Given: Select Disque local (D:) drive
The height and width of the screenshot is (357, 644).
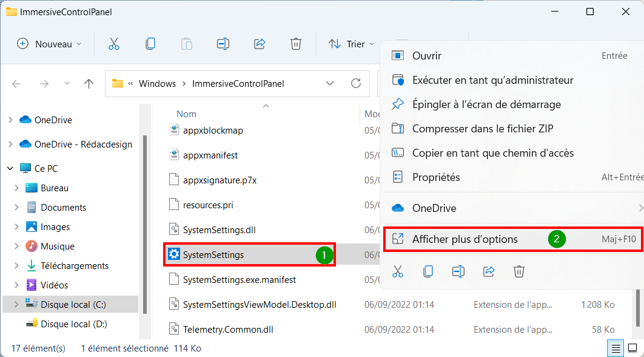Looking at the screenshot, I should [66, 324].
